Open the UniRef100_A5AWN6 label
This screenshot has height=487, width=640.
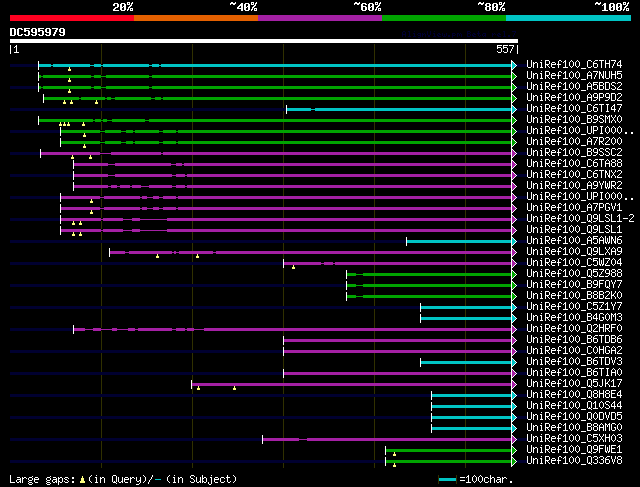pyautogui.click(x=574, y=241)
